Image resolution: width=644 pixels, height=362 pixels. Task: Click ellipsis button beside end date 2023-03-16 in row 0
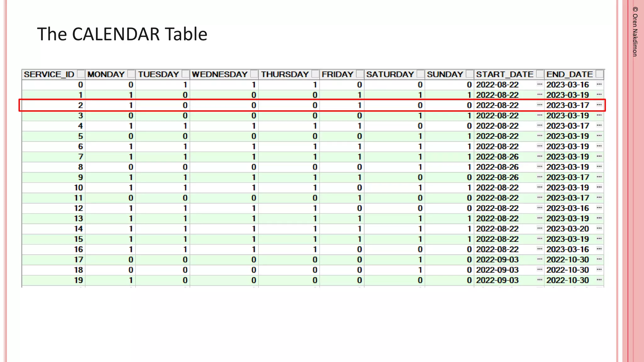tap(599, 84)
